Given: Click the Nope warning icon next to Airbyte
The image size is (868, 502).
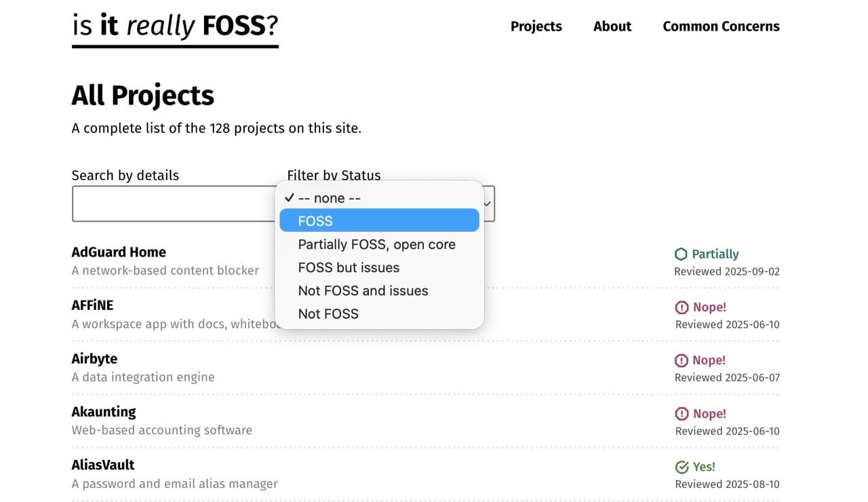Looking at the screenshot, I should pyautogui.click(x=680, y=360).
